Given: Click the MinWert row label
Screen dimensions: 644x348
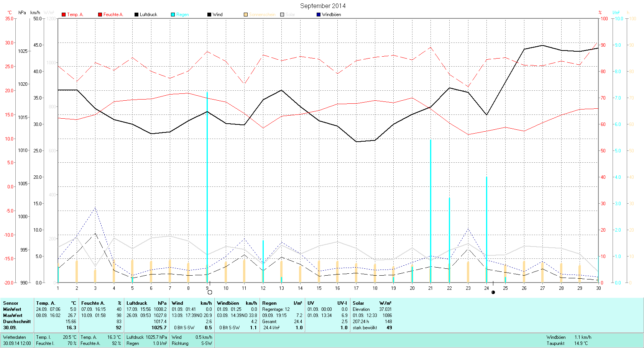Looking at the screenshot, I should 12,309.
